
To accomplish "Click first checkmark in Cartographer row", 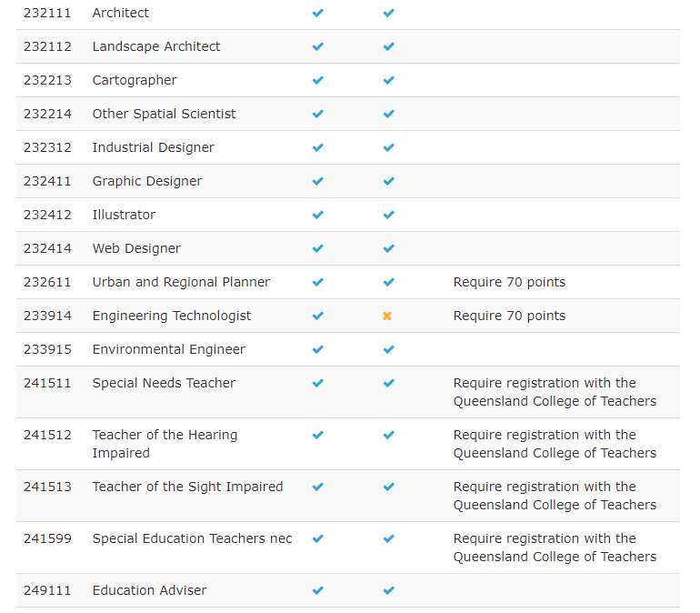I will pyautogui.click(x=317, y=81).
